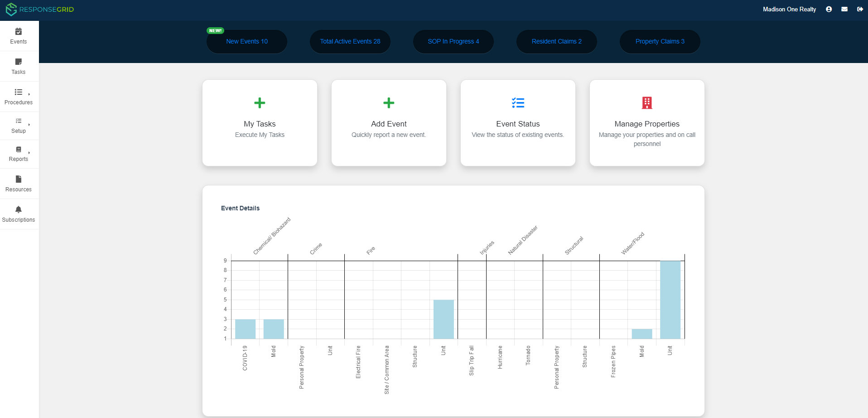Select the Events label in sidebar
The image size is (868, 418).
tap(19, 42)
